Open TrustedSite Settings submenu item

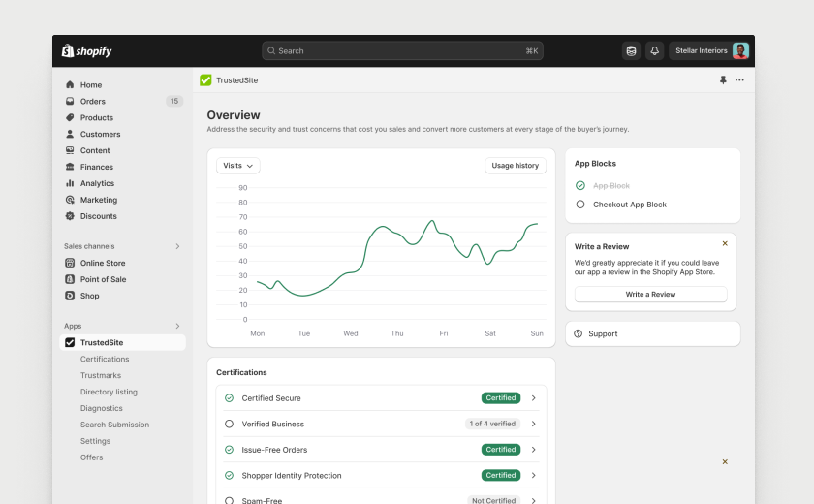point(96,441)
